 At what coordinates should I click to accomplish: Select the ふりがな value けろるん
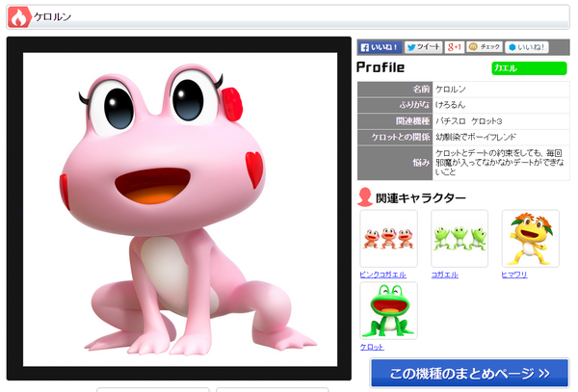pos(450,105)
